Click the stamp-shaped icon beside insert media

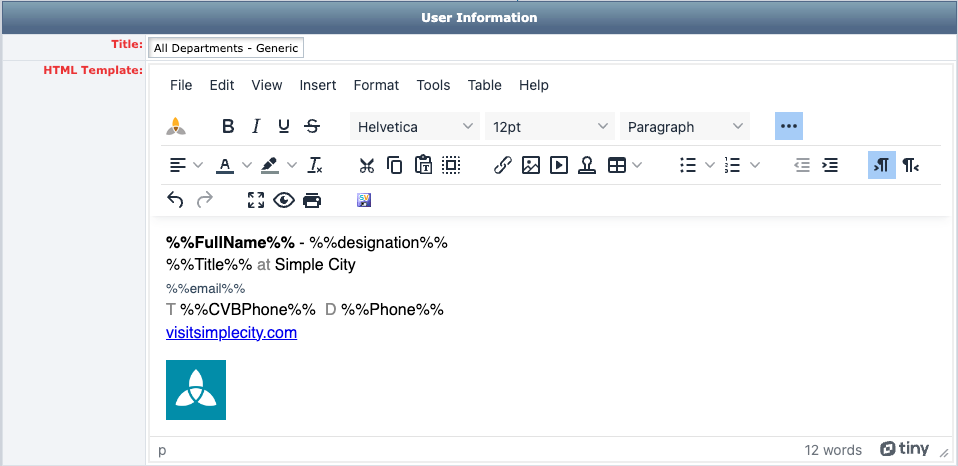(x=587, y=165)
